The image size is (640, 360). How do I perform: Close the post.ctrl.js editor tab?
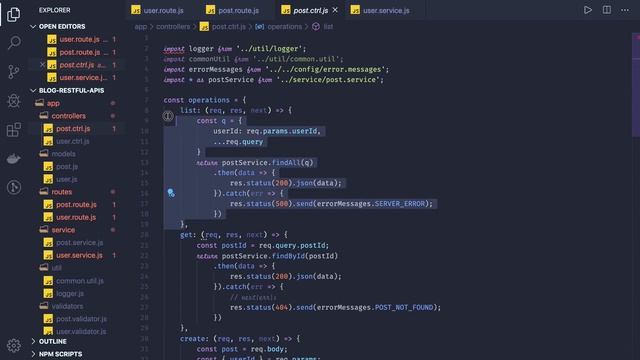(x=335, y=10)
